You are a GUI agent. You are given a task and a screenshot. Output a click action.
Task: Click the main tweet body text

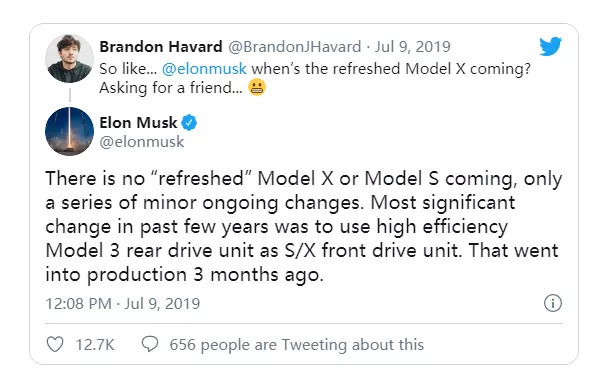(x=303, y=227)
